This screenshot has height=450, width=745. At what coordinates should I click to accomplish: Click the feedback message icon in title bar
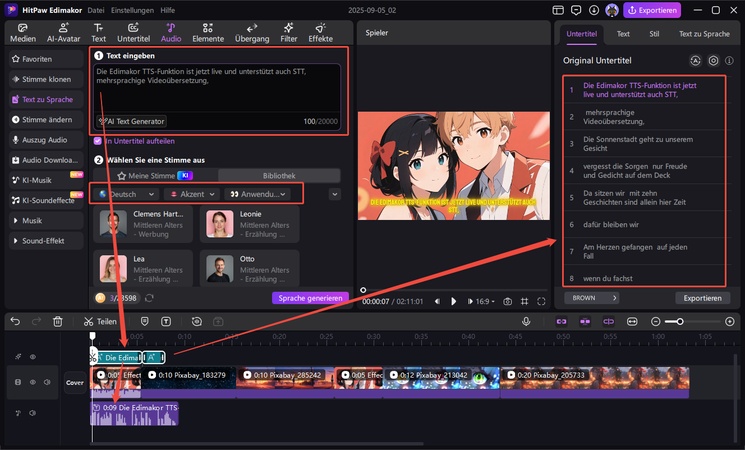(x=576, y=10)
